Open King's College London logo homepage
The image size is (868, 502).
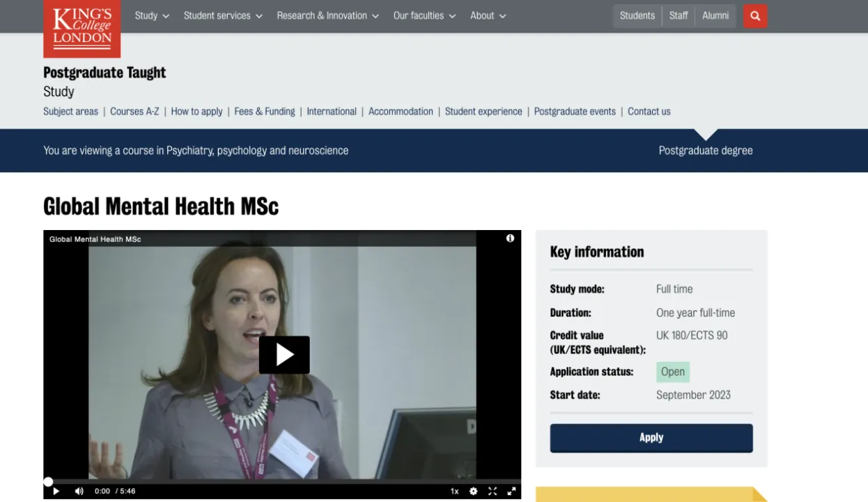[x=82, y=28]
